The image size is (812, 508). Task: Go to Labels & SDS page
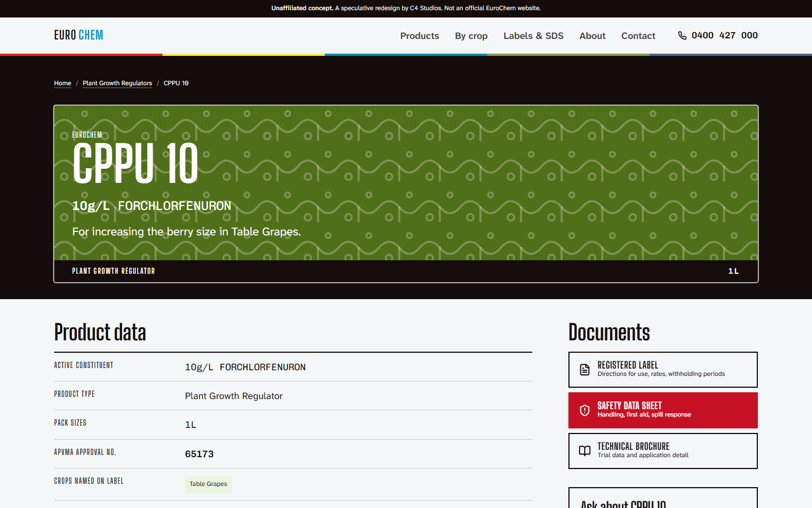click(533, 36)
